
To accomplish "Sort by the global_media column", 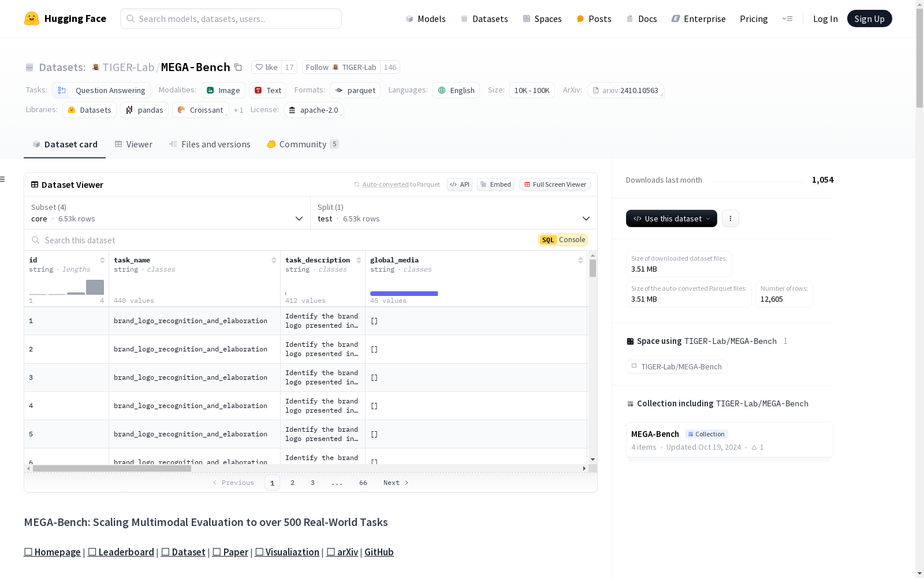I will click(x=580, y=260).
